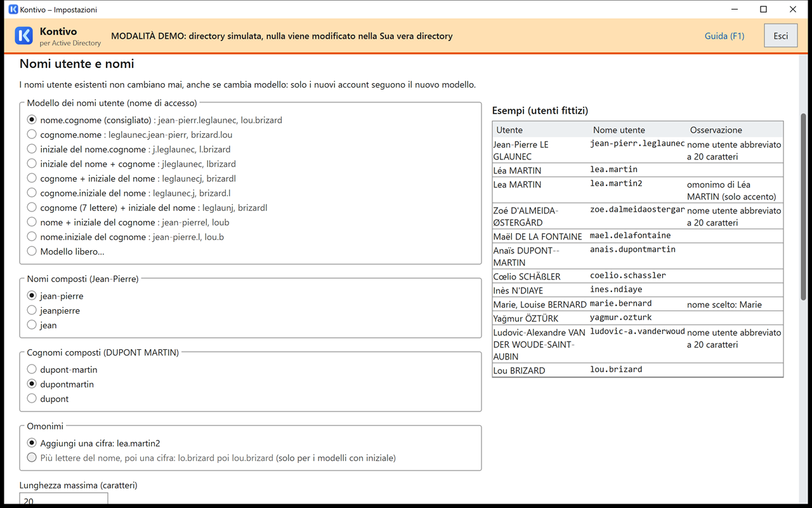Click the ludovic-a.vanderwoud username cell
Image resolution: width=812 pixels, height=508 pixels.
[638, 344]
